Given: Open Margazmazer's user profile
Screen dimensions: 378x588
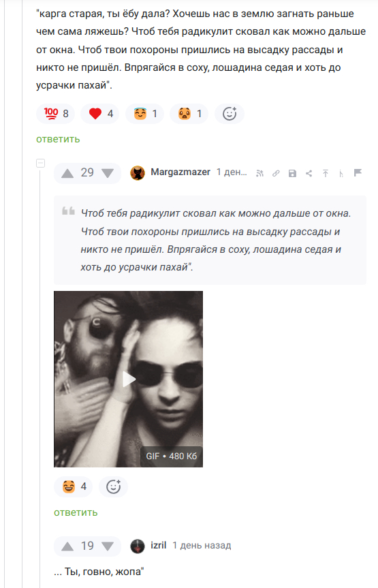Looking at the screenshot, I should pos(180,172).
